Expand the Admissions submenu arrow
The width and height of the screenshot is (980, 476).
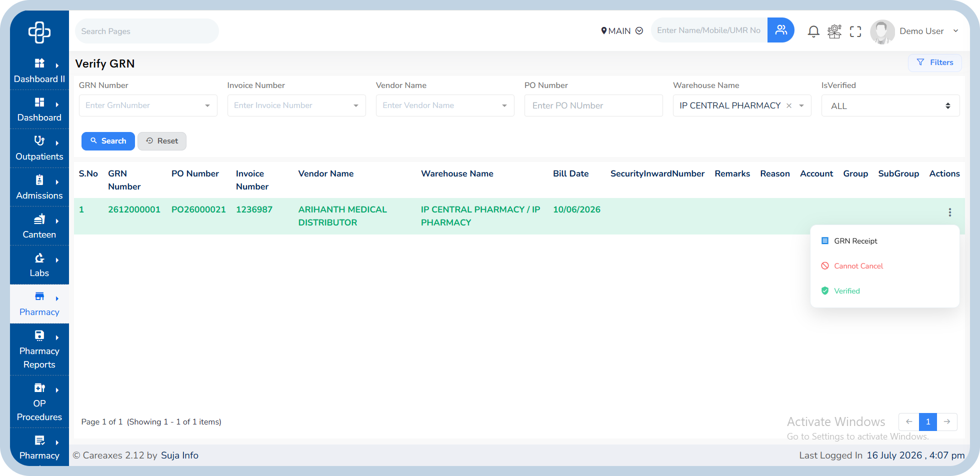tap(57, 182)
